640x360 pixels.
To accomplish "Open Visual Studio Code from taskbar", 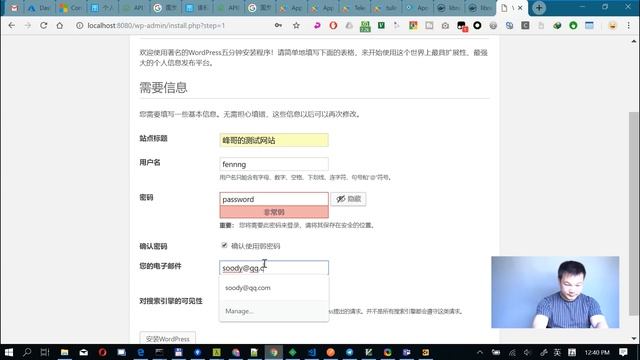I will pyautogui.click(x=312, y=352).
